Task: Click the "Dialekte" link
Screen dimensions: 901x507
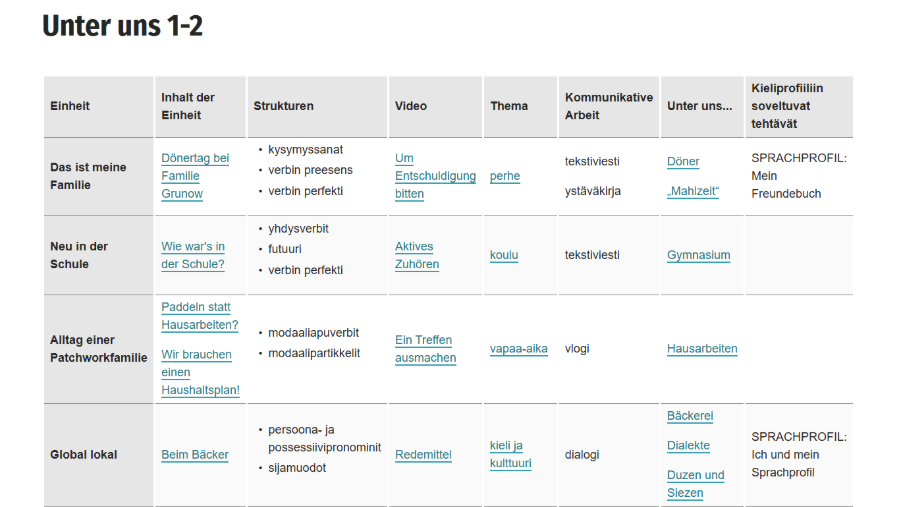Action: (x=688, y=446)
